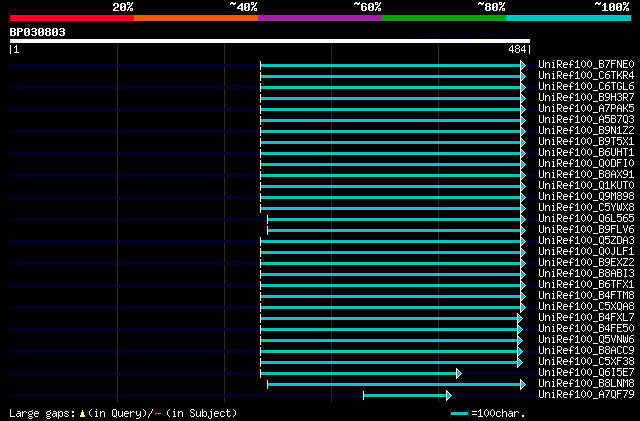Open the UniRef100_A7PAK5 entry
This screenshot has width=640, height=421.
pyautogui.click(x=586, y=109)
